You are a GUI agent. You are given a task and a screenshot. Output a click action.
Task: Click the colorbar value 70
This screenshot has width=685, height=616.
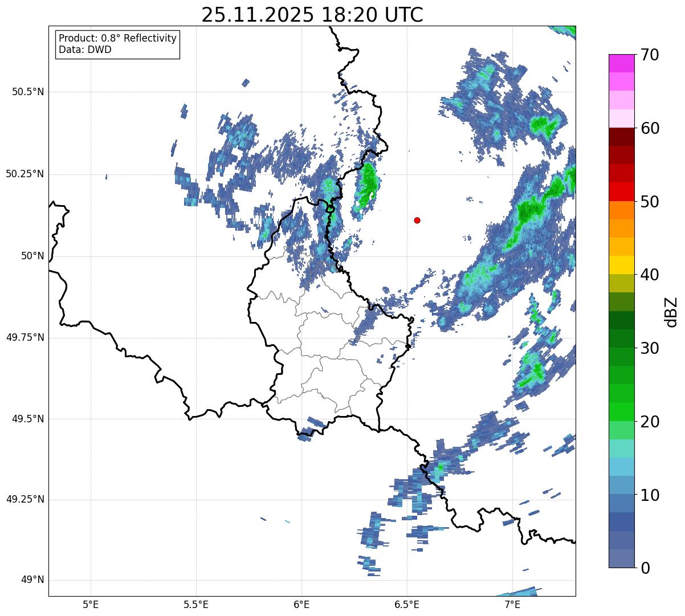click(x=650, y=55)
